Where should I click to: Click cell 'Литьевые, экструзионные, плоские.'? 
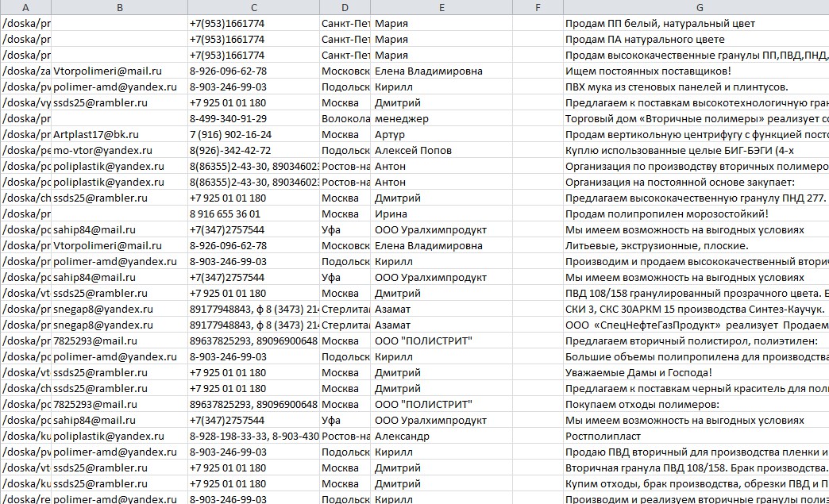pos(696,245)
